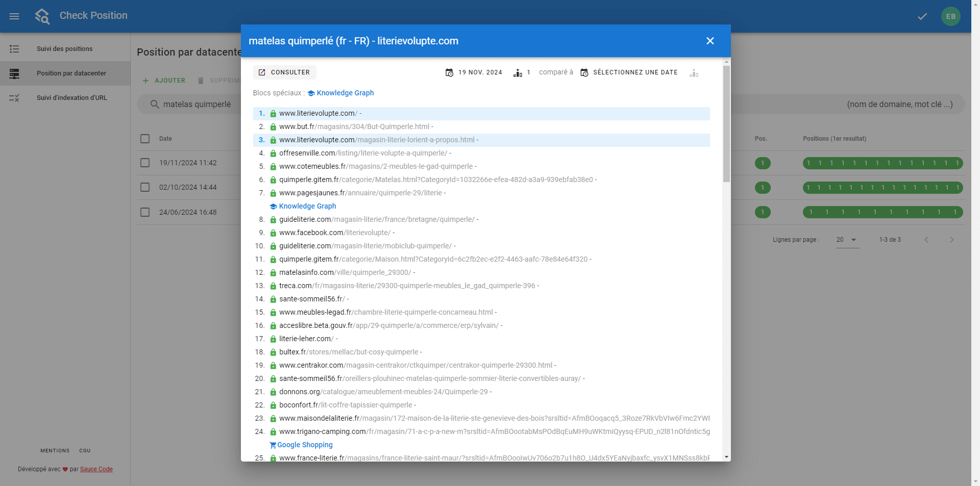This screenshot has height=486, width=980.
Task: Open SÉLECTIONNEZ UNE DATE comparison picker
Action: pyautogui.click(x=629, y=72)
